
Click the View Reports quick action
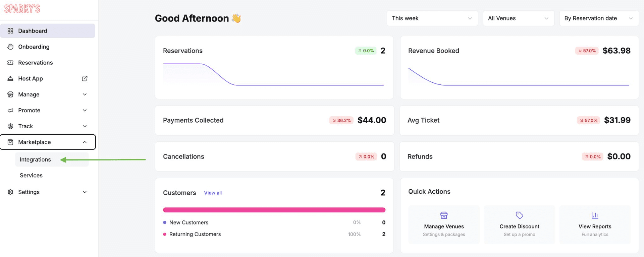coord(595,224)
